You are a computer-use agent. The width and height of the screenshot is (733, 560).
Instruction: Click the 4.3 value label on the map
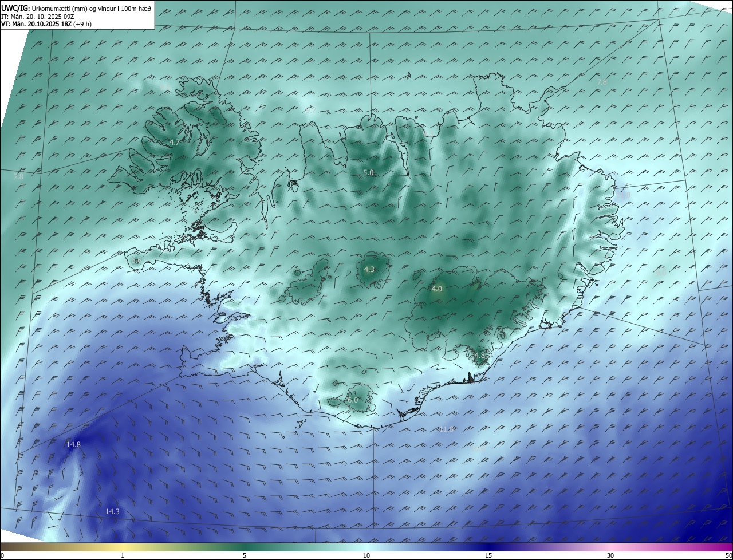click(x=369, y=269)
